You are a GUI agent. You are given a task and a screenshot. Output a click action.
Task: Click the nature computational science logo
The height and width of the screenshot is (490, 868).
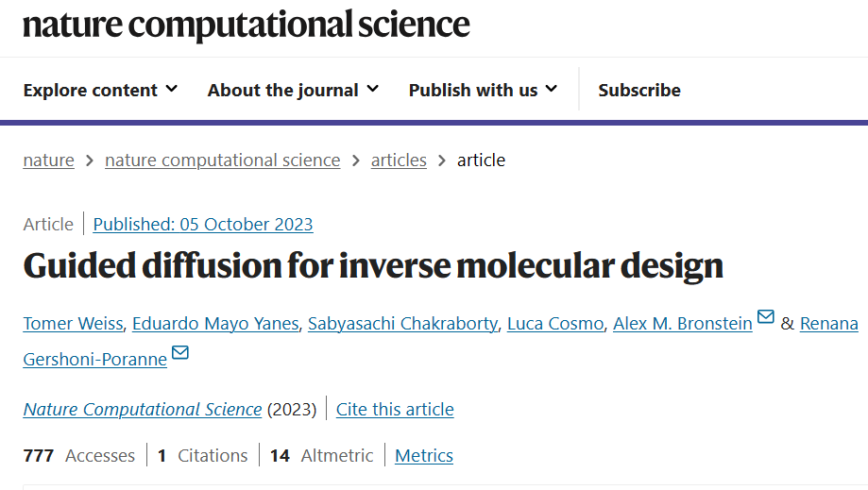[247, 25]
